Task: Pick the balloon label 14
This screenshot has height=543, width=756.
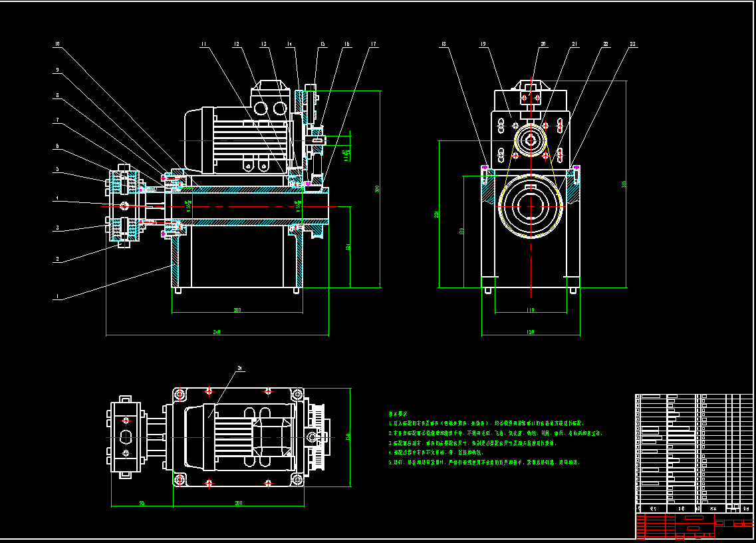Action: 289,44
